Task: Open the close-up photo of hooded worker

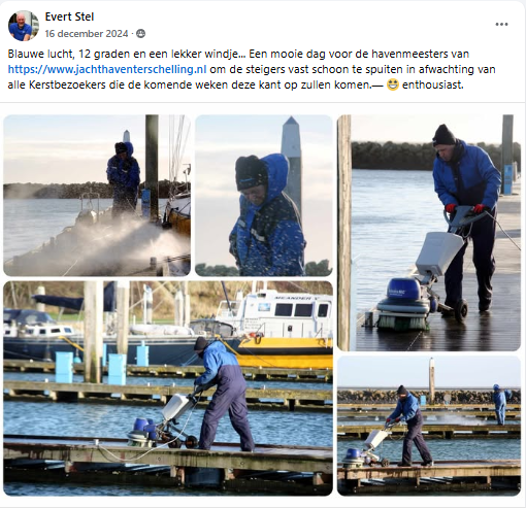Action: [264, 195]
